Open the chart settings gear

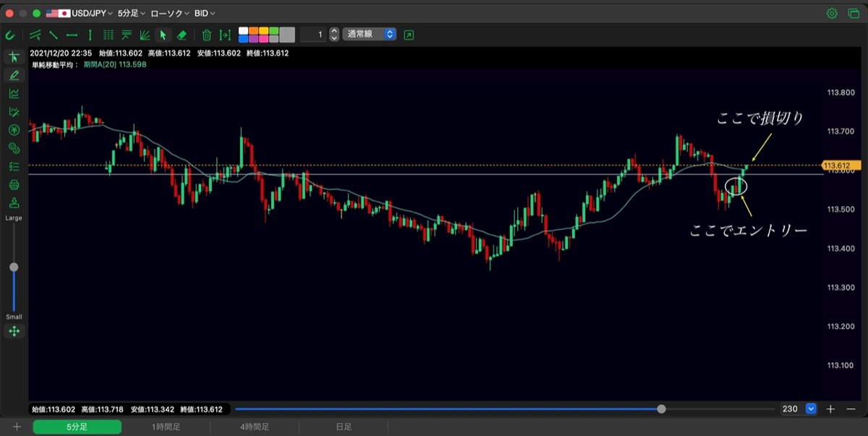tap(832, 14)
